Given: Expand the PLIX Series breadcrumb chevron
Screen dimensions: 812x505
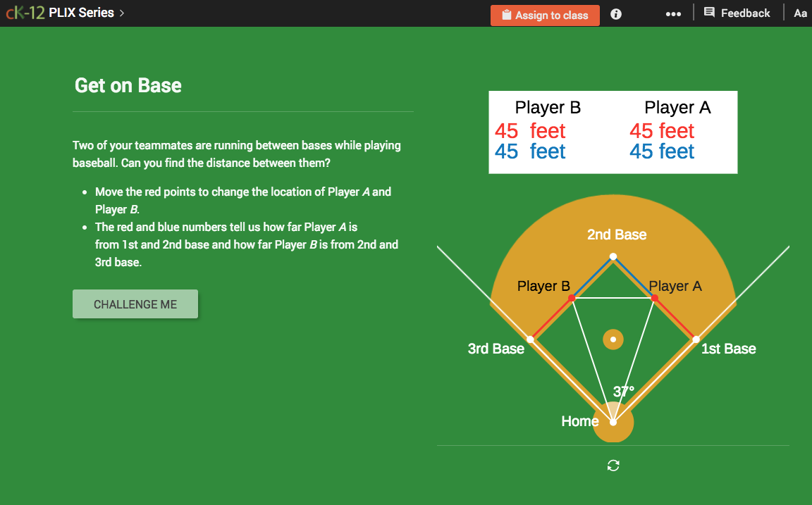Looking at the screenshot, I should click(x=121, y=12).
